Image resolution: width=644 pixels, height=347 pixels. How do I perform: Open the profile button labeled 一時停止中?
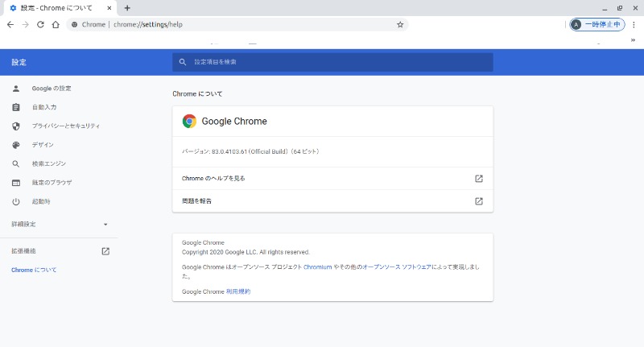coord(597,25)
